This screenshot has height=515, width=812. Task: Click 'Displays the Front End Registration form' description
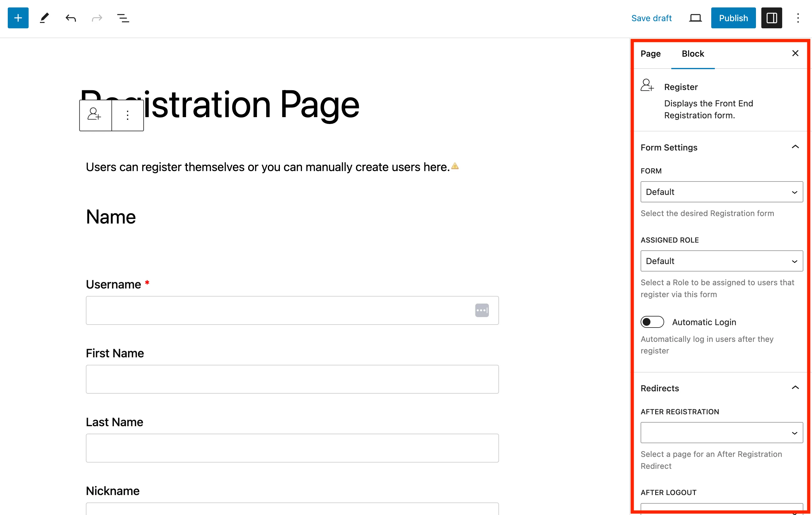coord(709,109)
